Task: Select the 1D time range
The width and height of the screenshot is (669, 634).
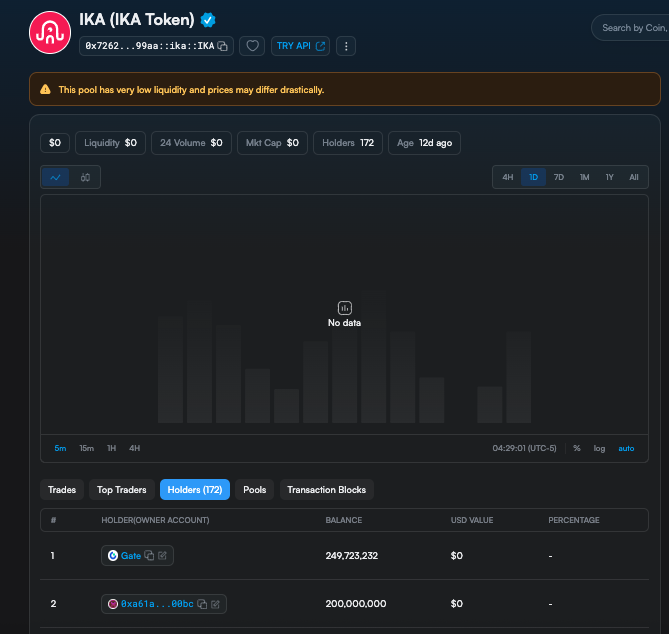Action: click(533, 177)
